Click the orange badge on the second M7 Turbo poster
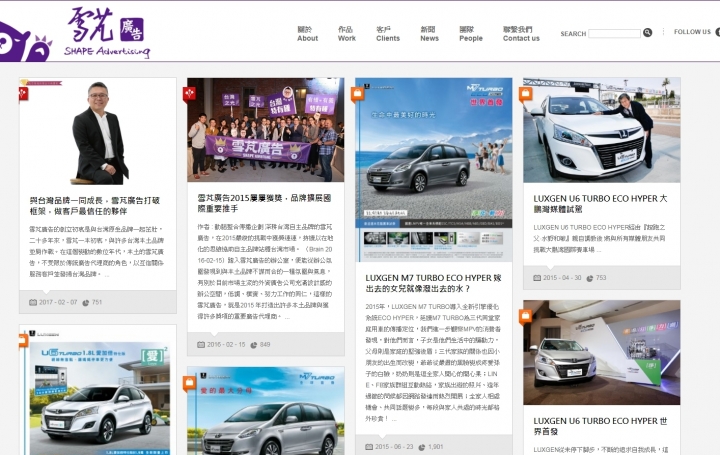 189,382
